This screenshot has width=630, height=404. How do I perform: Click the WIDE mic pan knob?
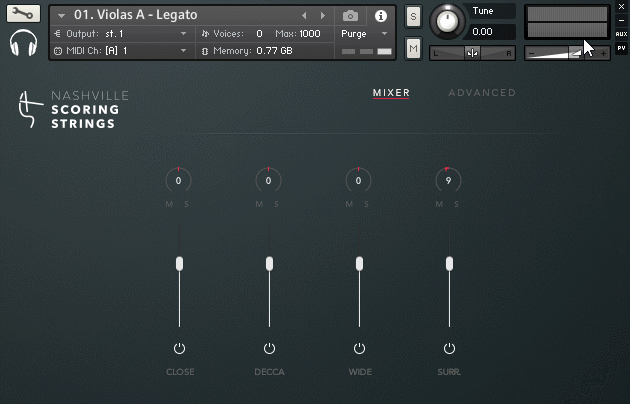[x=358, y=181]
